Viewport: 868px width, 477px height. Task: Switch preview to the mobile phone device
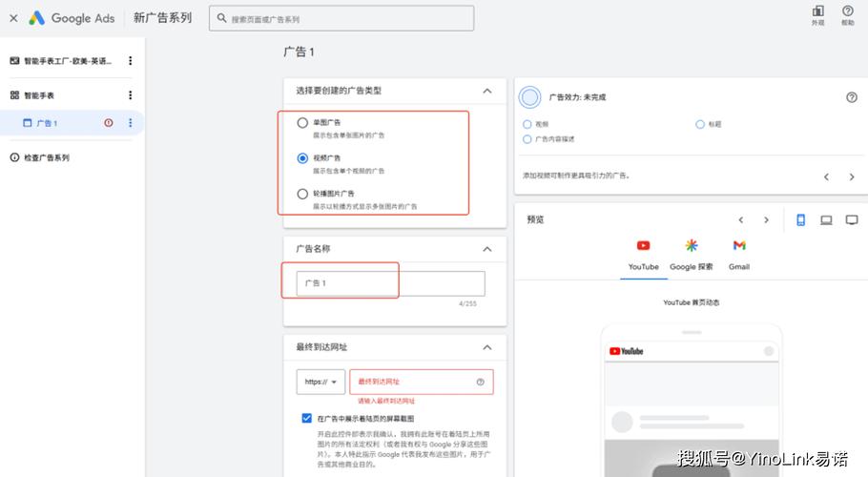pyautogui.click(x=800, y=220)
